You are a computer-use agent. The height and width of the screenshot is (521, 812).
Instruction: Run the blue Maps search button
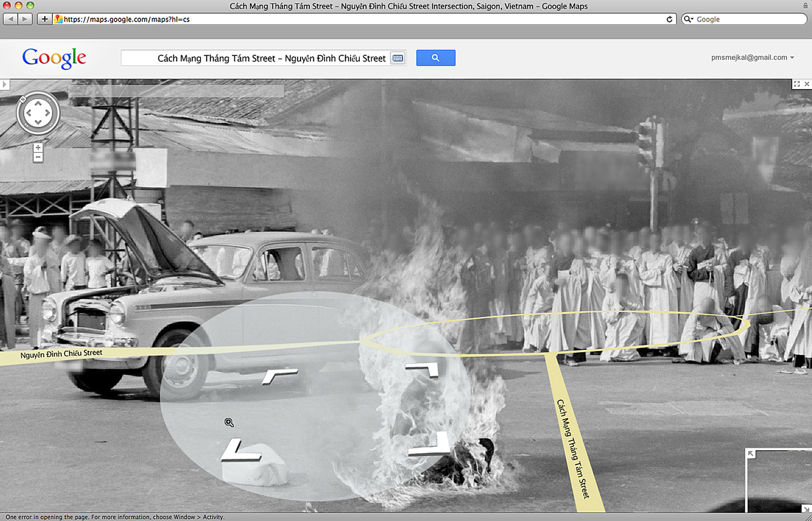[435, 58]
